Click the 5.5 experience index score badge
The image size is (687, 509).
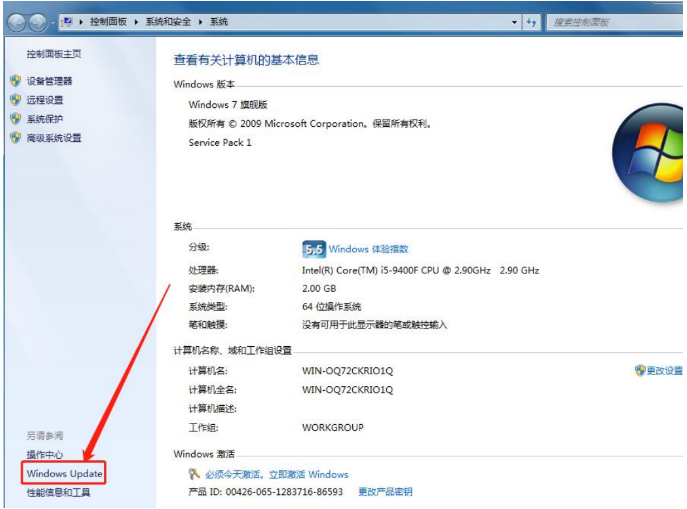[x=314, y=249]
